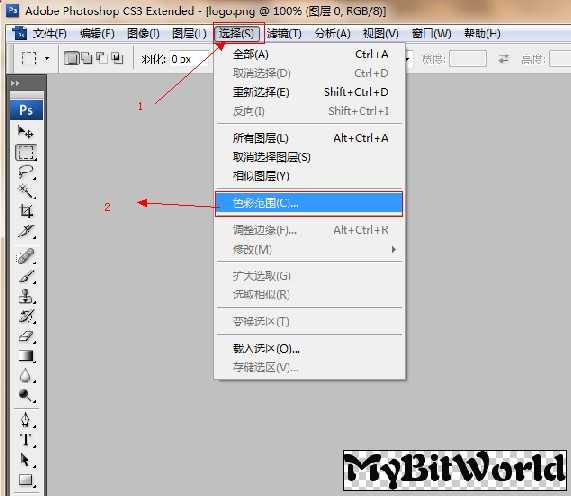This screenshot has height=496, width=571.
Task: Choose Add to selection mode icon
Action: [x=87, y=58]
